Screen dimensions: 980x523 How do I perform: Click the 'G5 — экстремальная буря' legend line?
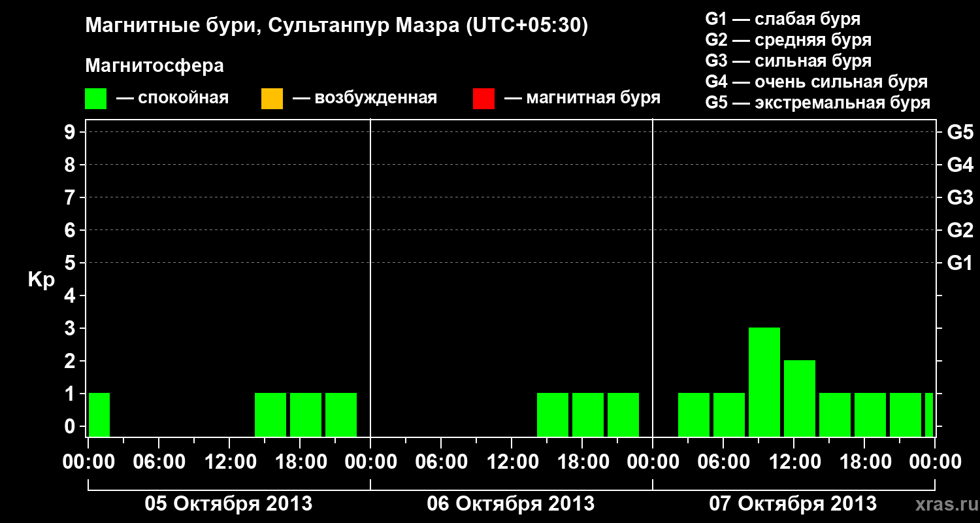(x=818, y=103)
